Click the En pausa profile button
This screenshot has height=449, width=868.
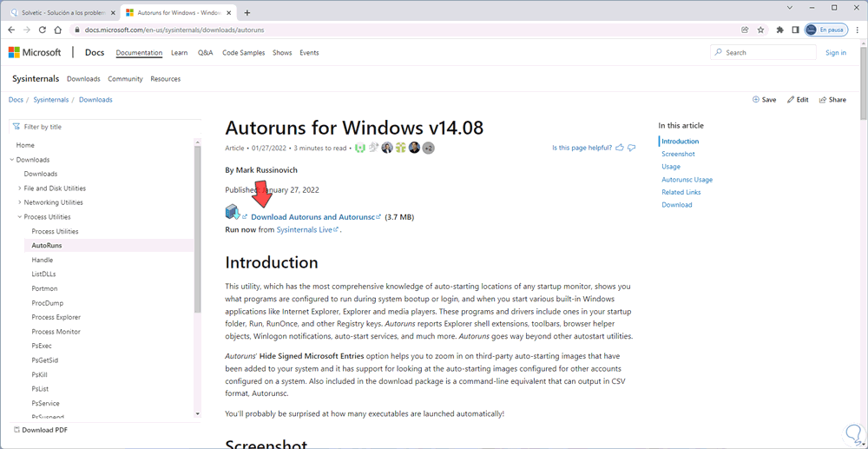[x=826, y=30]
